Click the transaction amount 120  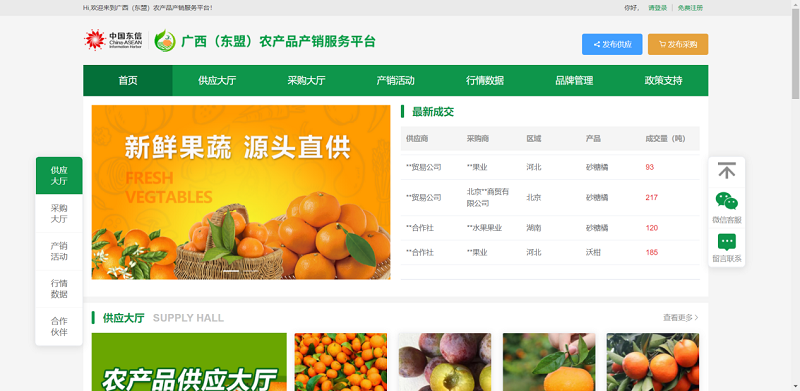click(652, 228)
